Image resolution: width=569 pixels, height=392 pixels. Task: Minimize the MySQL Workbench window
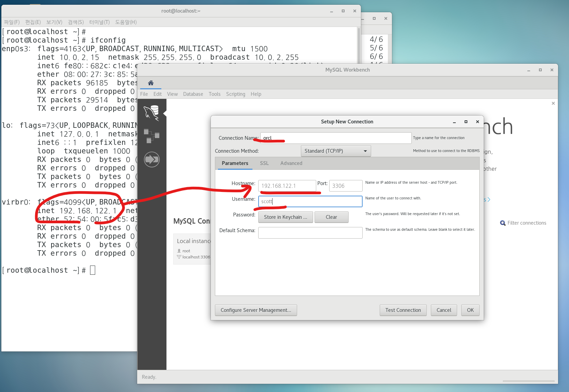pos(529,70)
